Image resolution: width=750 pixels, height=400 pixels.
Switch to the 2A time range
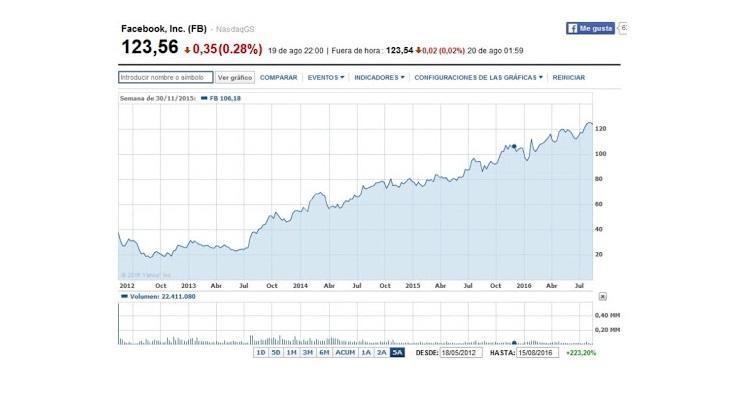(381, 353)
